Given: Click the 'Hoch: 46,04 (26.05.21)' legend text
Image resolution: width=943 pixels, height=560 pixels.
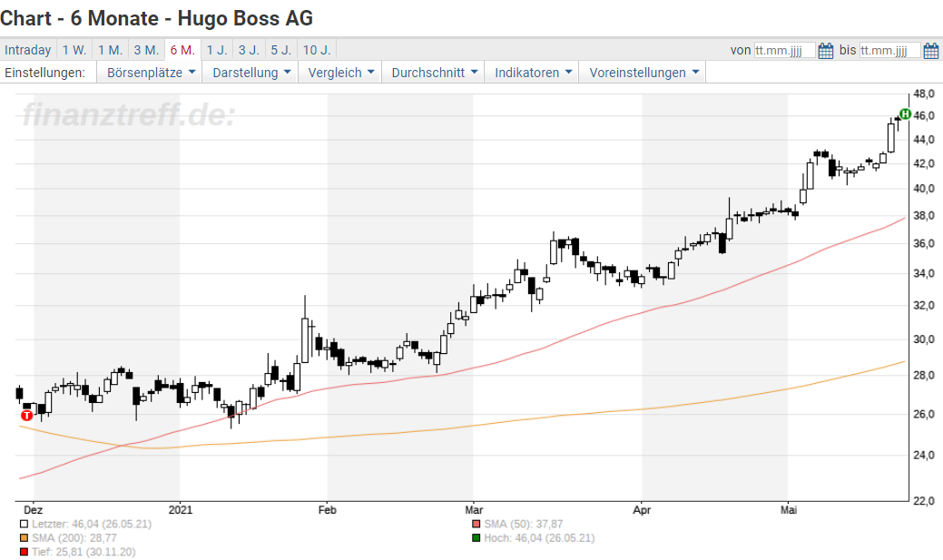Looking at the screenshot, I should coord(539,538).
